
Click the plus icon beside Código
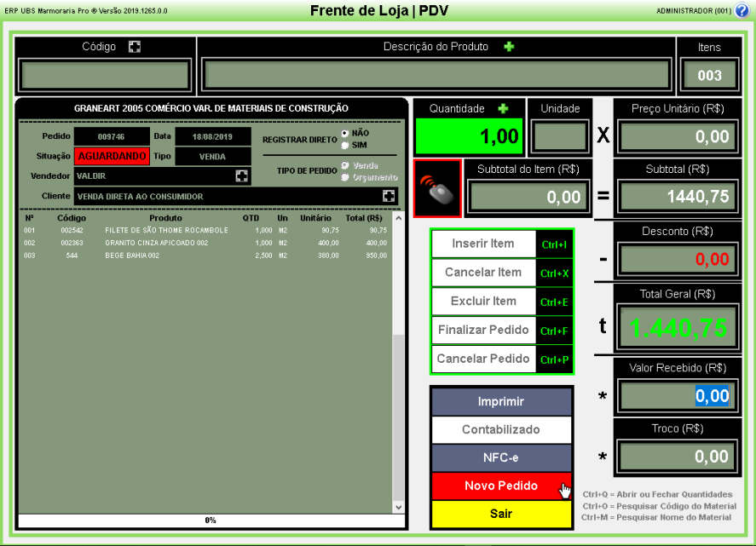[134, 47]
